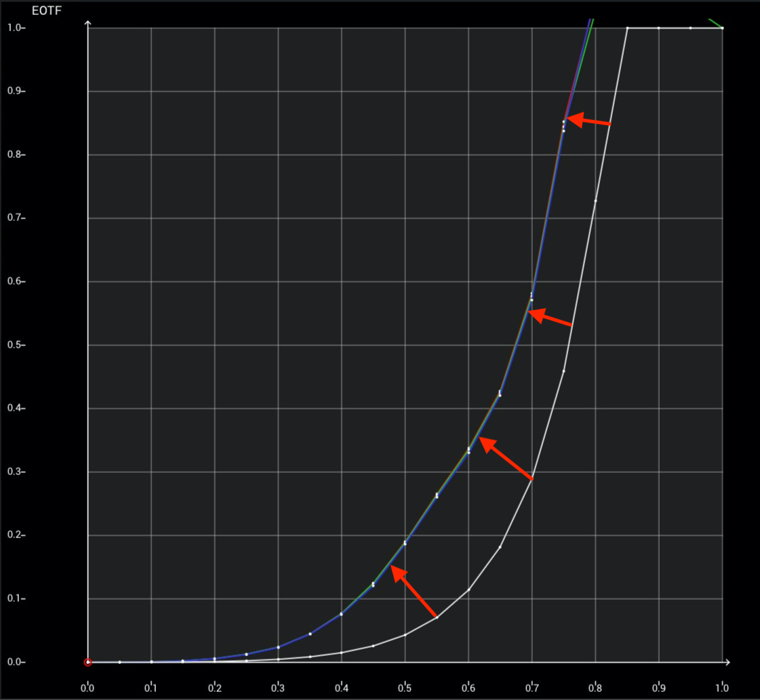This screenshot has height=700, width=760.
Task: Click the short green line segment at top right
Action: 715,23
